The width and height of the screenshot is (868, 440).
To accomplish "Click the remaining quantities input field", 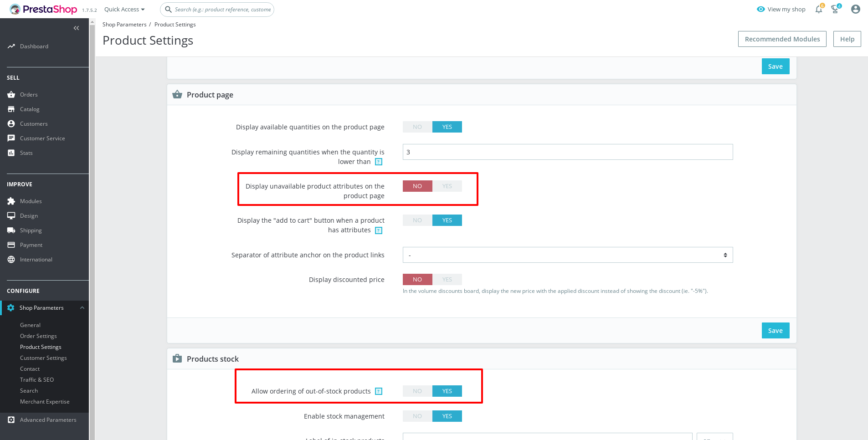I will click(x=568, y=152).
